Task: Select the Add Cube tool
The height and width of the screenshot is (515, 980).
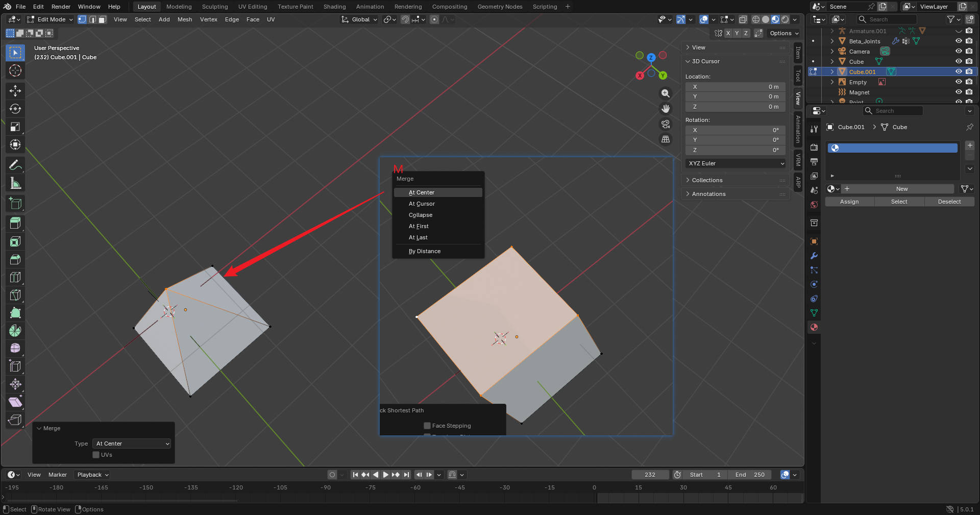Action: [x=15, y=203]
